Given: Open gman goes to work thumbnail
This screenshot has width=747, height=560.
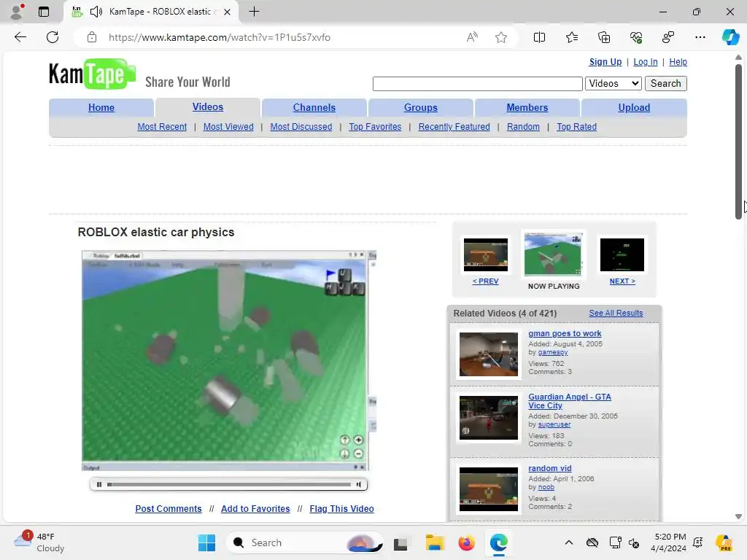Looking at the screenshot, I should [x=488, y=354].
